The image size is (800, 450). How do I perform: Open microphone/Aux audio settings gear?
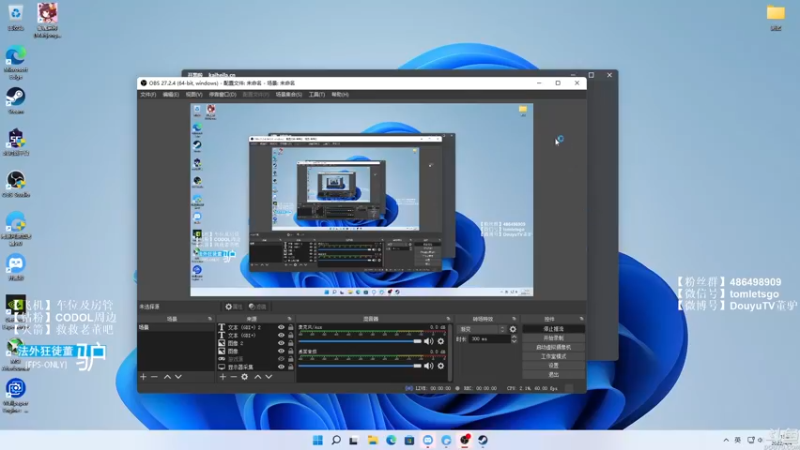click(x=441, y=341)
